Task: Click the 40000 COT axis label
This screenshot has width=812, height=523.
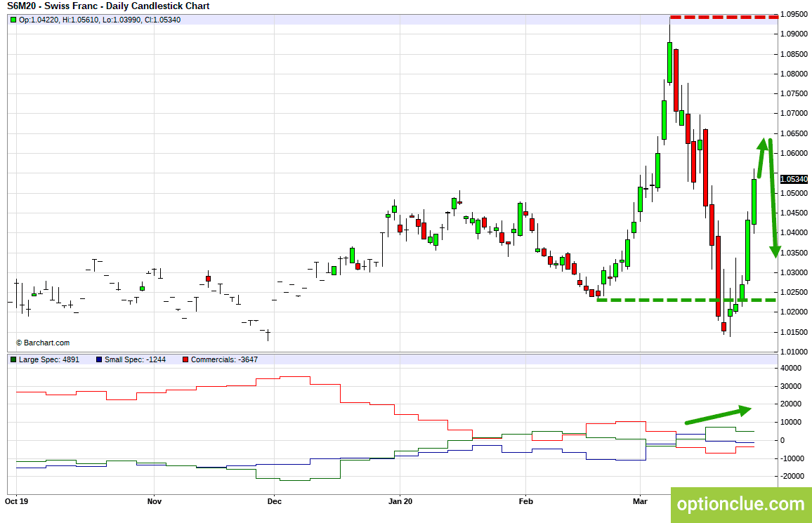Action: pyautogui.click(x=791, y=369)
